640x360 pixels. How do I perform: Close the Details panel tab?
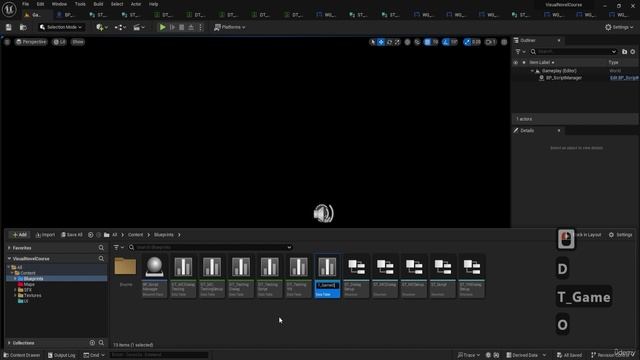[x=559, y=131]
